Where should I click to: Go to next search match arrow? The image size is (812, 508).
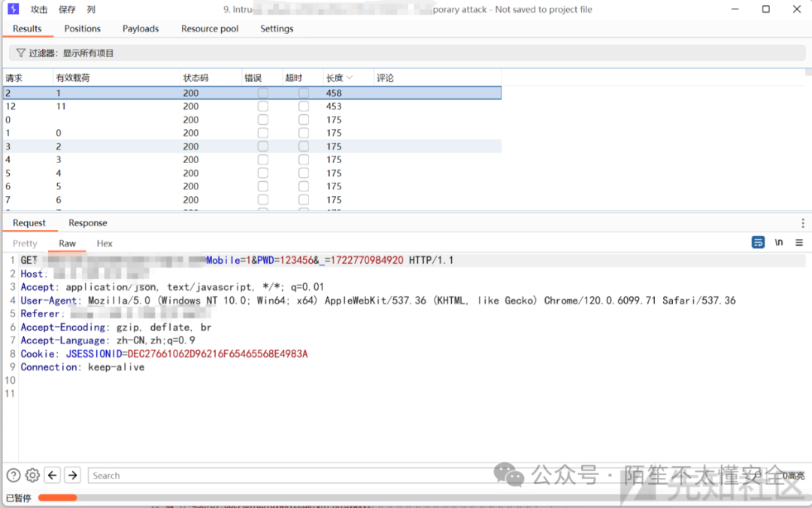point(72,475)
